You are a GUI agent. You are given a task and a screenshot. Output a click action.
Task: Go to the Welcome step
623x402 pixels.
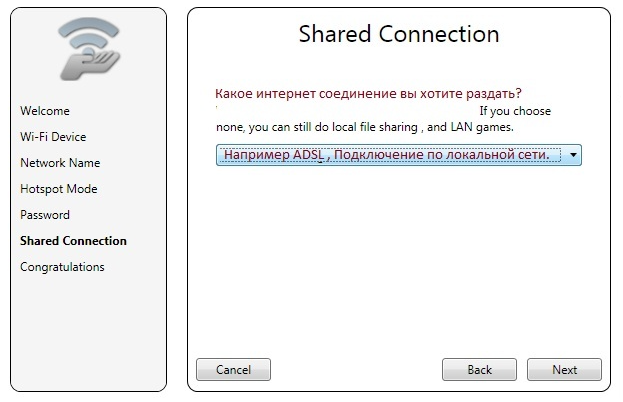point(45,111)
